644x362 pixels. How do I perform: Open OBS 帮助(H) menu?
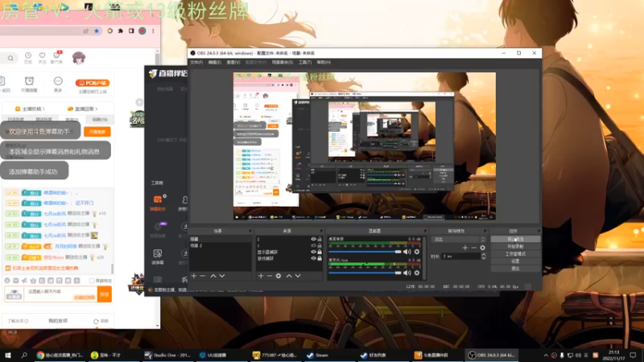[324, 63]
